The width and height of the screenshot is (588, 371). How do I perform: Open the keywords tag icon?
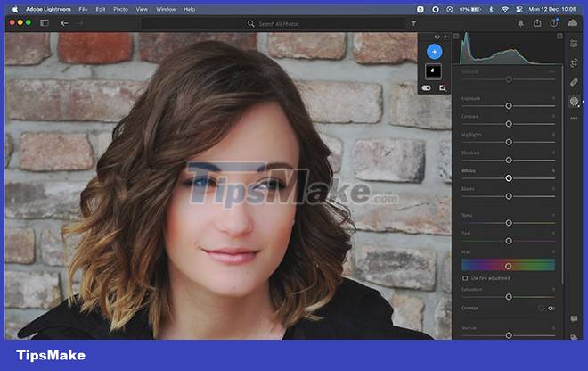pyautogui.click(x=574, y=337)
